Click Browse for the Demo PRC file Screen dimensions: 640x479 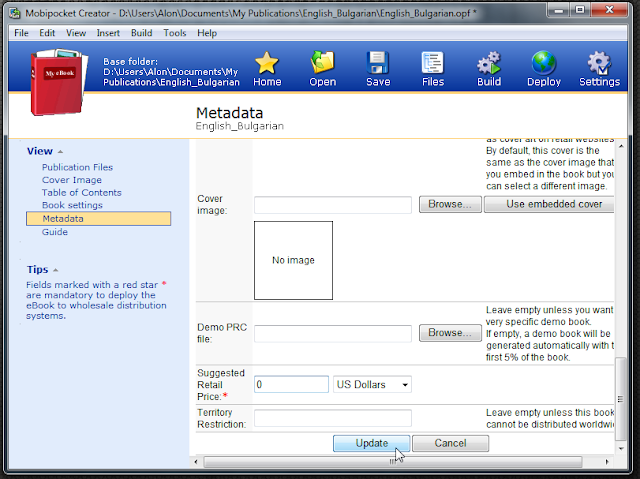(450, 333)
